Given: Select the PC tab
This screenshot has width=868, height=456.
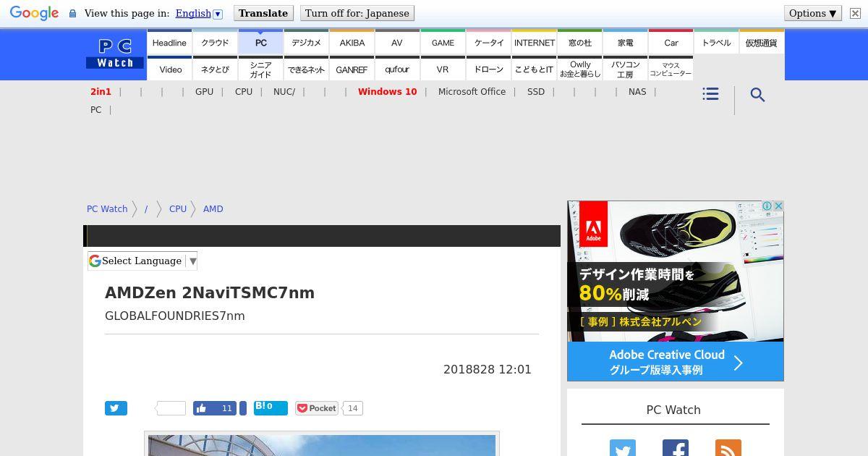Looking at the screenshot, I should click(x=260, y=43).
